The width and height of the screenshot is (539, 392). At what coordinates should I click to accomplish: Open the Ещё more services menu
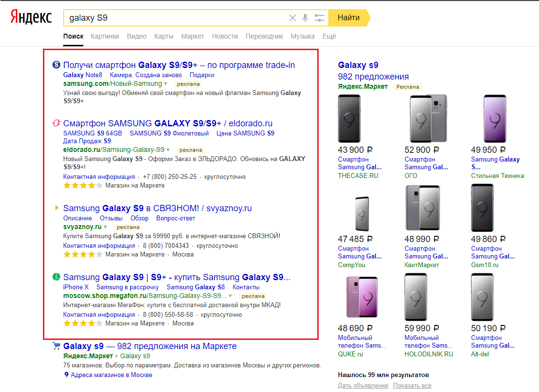[x=329, y=37]
